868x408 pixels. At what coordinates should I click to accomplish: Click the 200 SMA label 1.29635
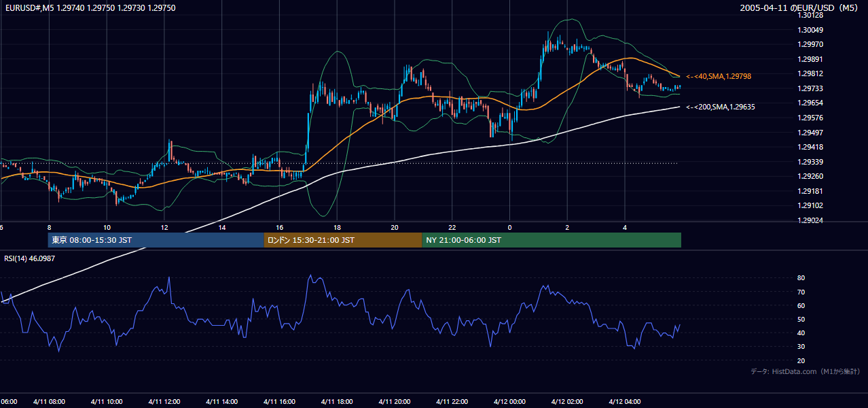(721, 107)
